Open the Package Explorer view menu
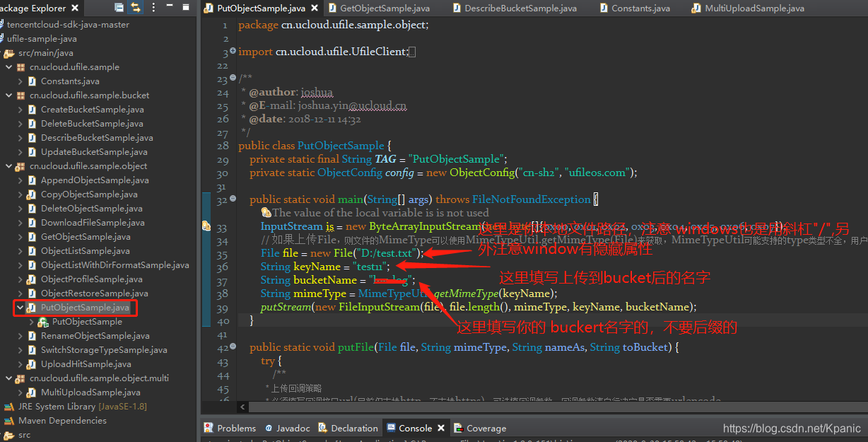 [154, 8]
